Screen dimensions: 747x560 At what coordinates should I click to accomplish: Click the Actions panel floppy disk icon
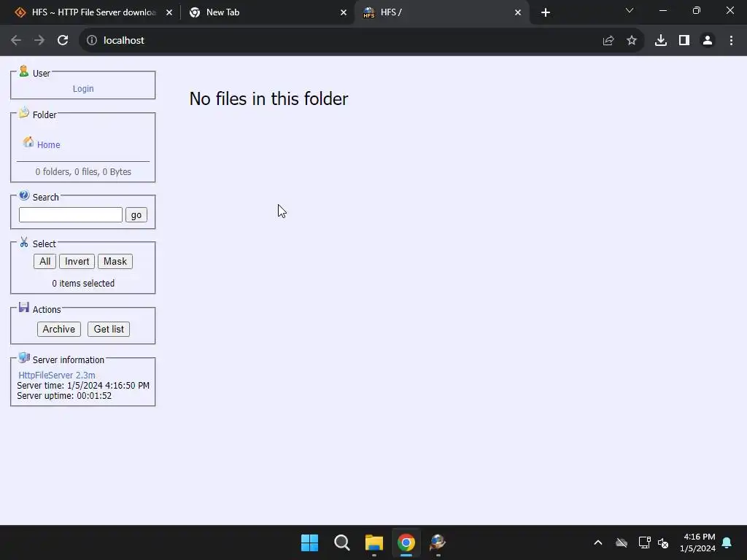(24, 307)
